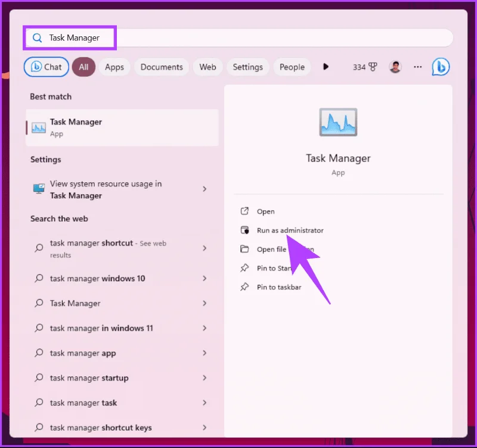Switch to the Apps filter
The image size is (477, 448).
point(114,67)
